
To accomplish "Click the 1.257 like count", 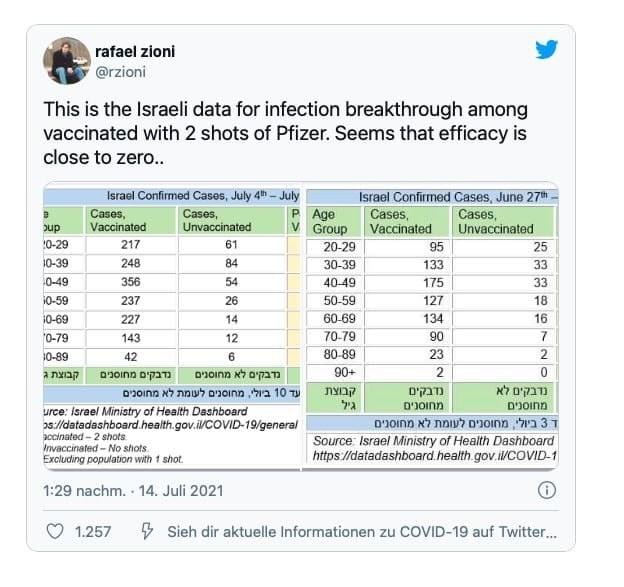I will [x=93, y=530].
